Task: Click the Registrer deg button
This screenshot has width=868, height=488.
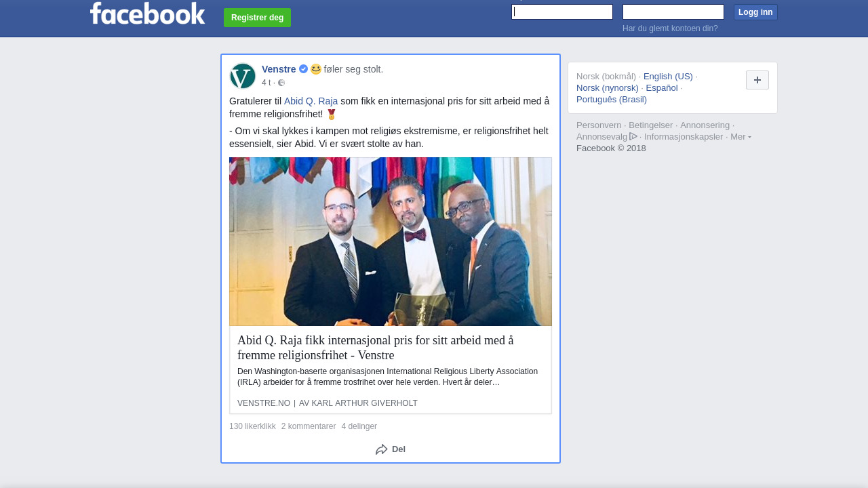Action: pos(257,18)
